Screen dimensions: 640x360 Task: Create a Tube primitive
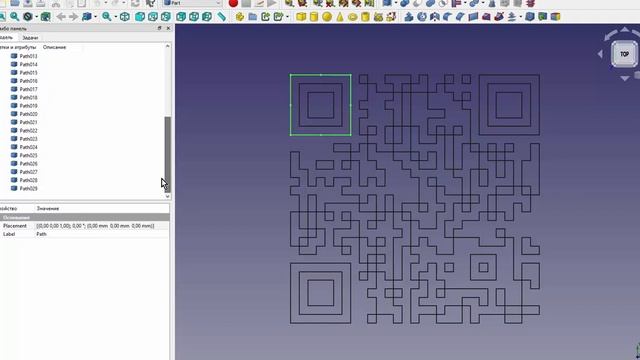(365, 17)
